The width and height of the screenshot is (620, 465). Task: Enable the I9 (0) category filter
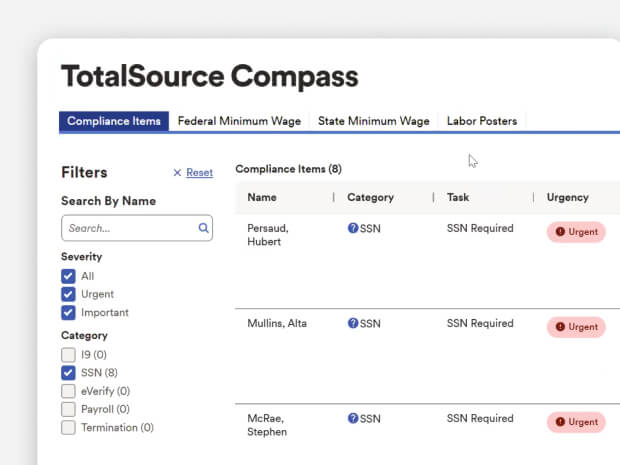pyautogui.click(x=68, y=355)
